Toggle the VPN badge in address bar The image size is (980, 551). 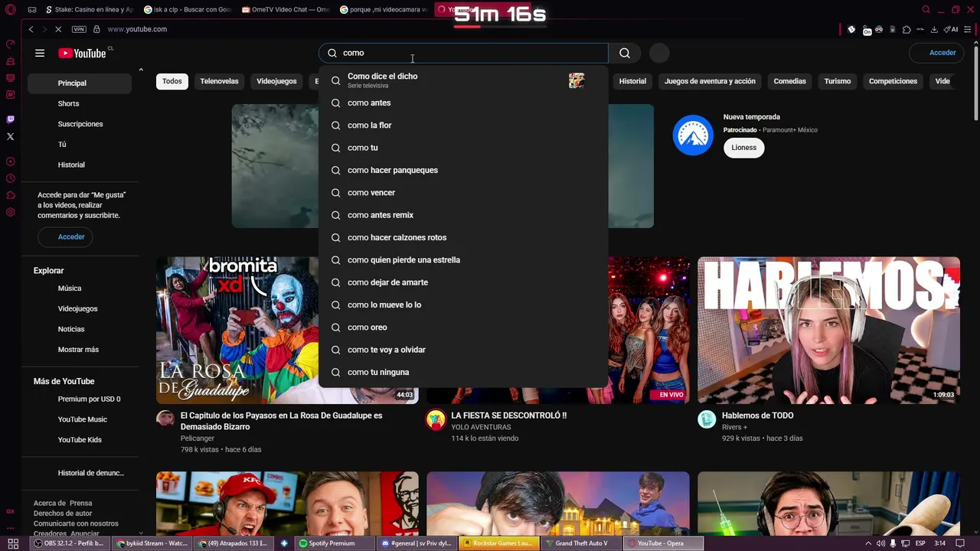click(79, 29)
